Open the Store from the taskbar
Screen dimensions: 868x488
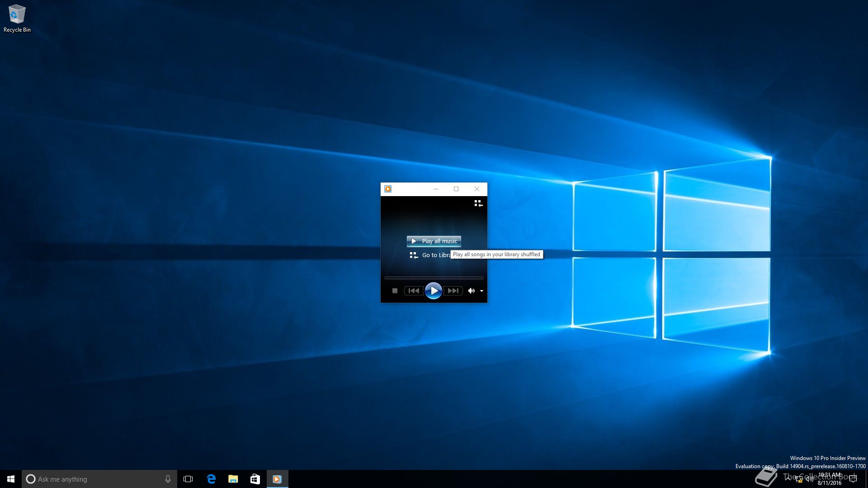pos(255,479)
